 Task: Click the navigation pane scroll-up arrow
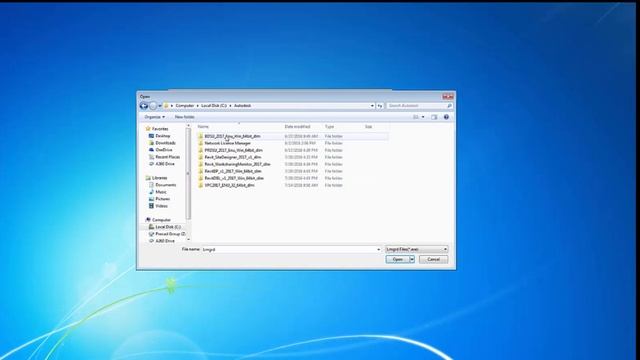pos(188,126)
